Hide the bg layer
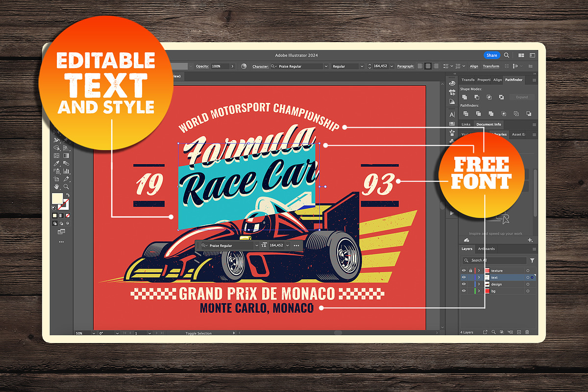Viewport: 588px width, 392px height. tap(464, 291)
